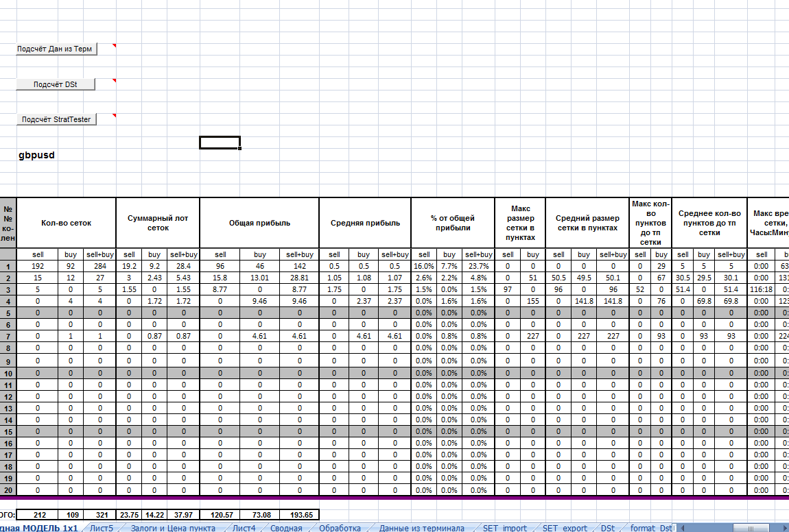
Task: Open the 'Залоги и Цена пункта' sheet tab
Action: click(x=173, y=527)
